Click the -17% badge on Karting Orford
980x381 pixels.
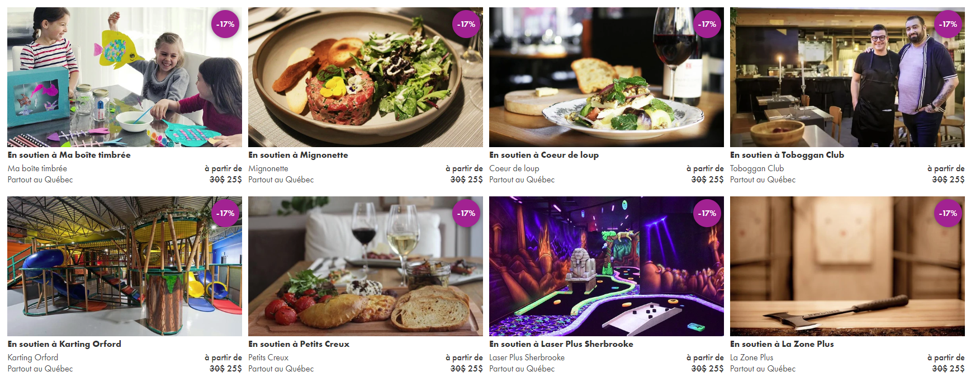coord(225,213)
